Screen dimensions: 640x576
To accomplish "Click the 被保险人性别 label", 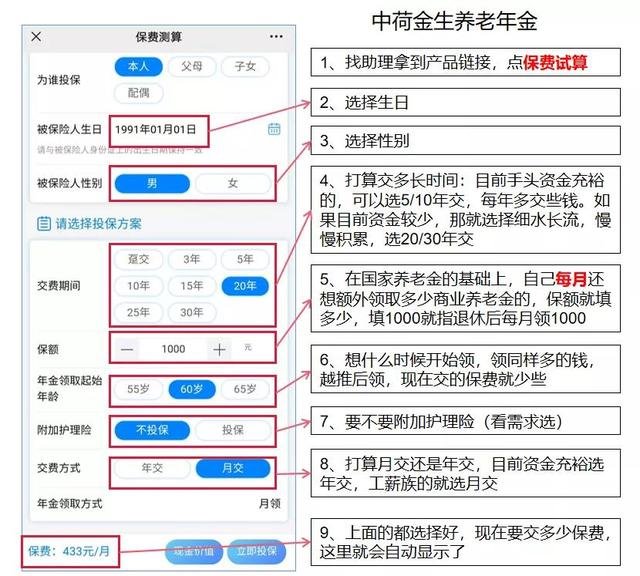I will (x=69, y=183).
